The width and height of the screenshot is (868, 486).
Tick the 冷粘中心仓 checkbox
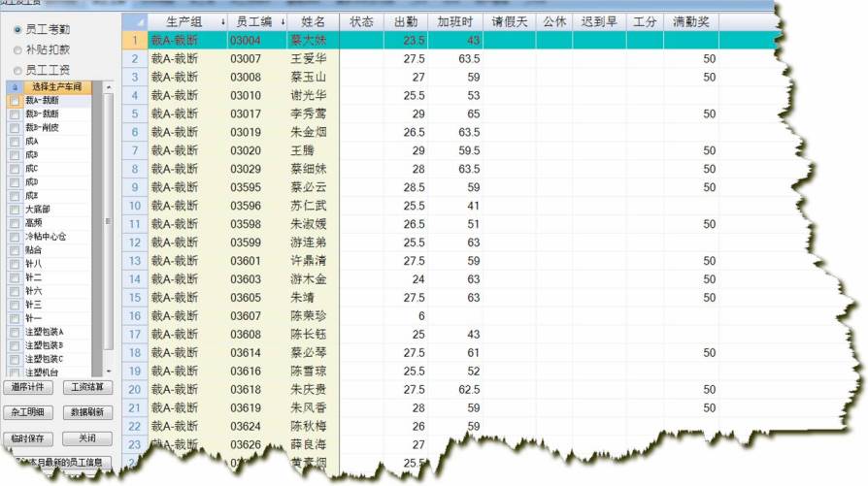tap(15, 237)
